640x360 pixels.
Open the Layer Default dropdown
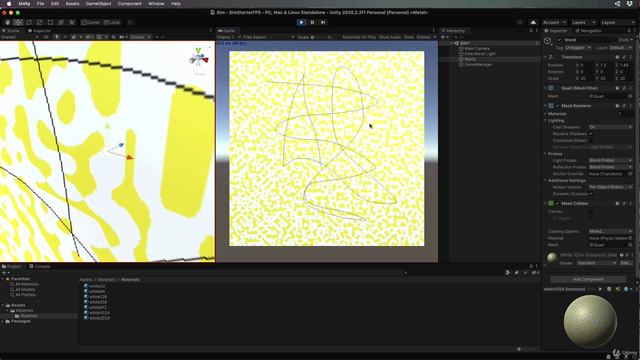(621, 48)
